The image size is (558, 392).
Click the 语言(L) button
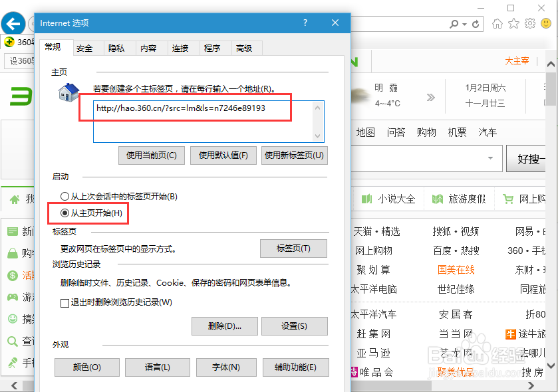158,367
